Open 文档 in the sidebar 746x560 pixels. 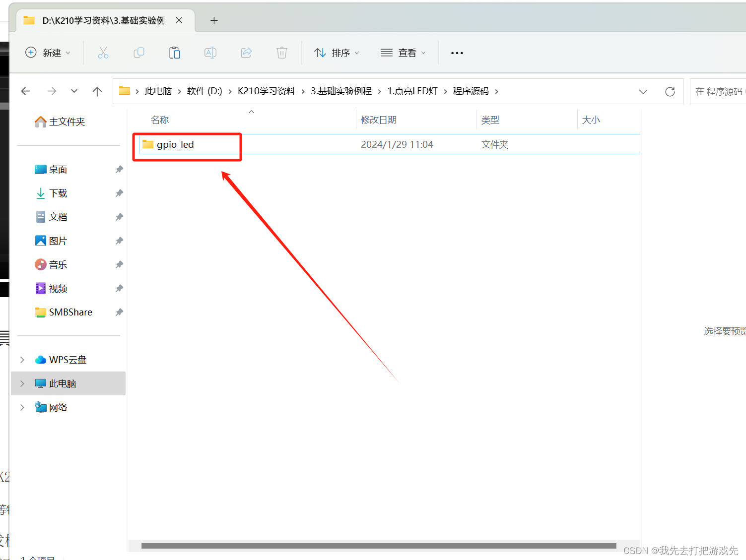tap(51, 217)
